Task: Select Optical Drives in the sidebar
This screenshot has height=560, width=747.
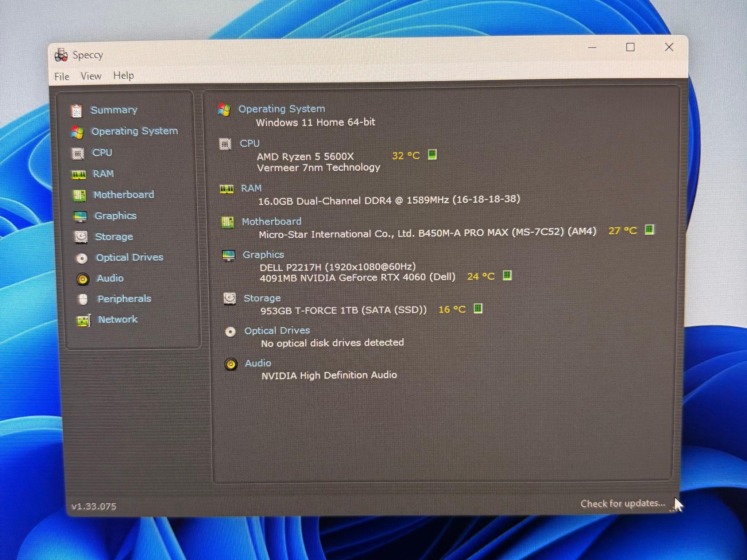Action: click(130, 257)
